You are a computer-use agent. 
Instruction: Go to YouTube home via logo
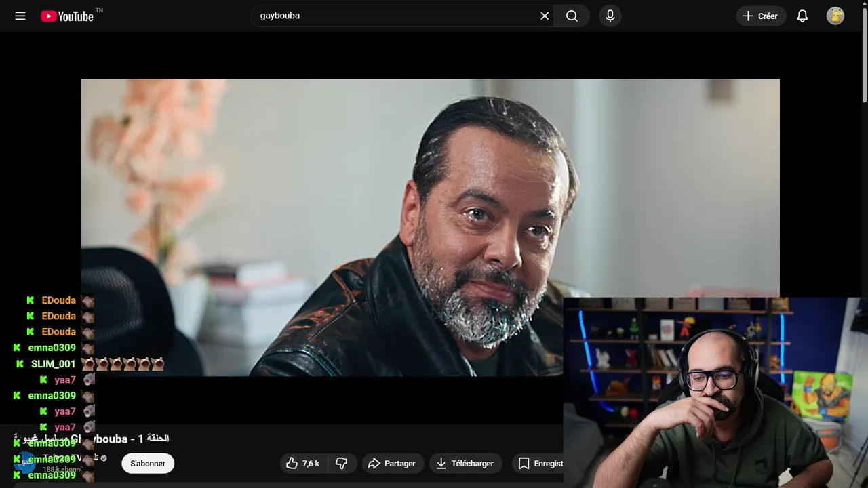(66, 16)
